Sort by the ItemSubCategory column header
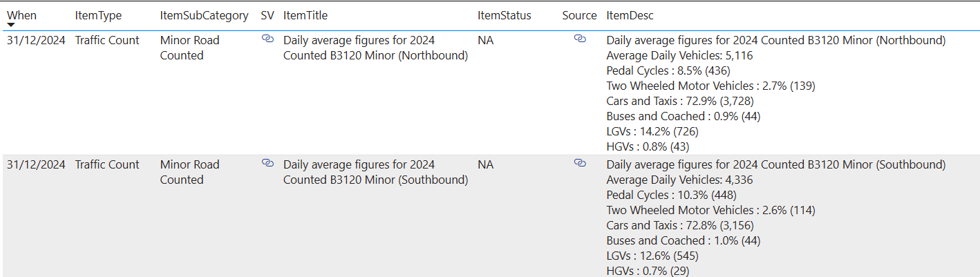980x277 pixels. click(203, 15)
